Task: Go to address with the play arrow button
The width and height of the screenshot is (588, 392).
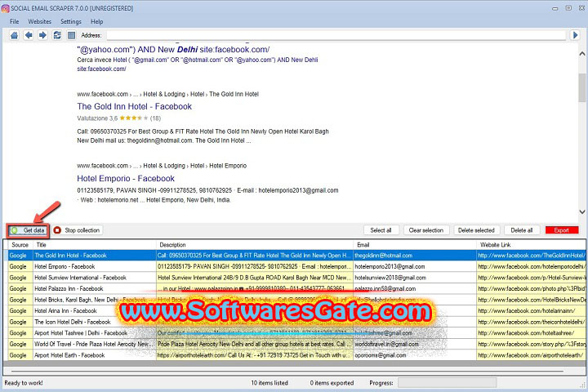Action: pos(575,35)
